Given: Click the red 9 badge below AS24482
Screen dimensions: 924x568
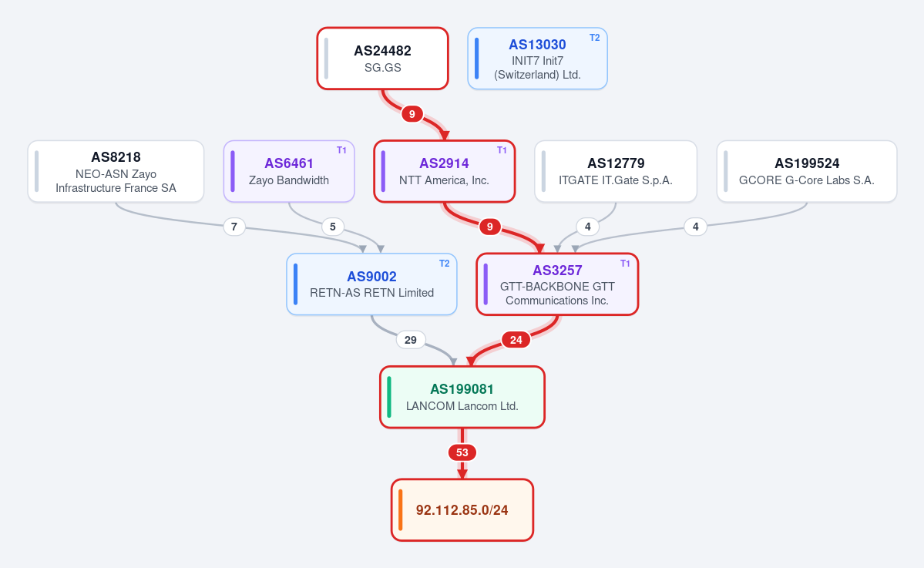Looking at the screenshot, I should [412, 114].
